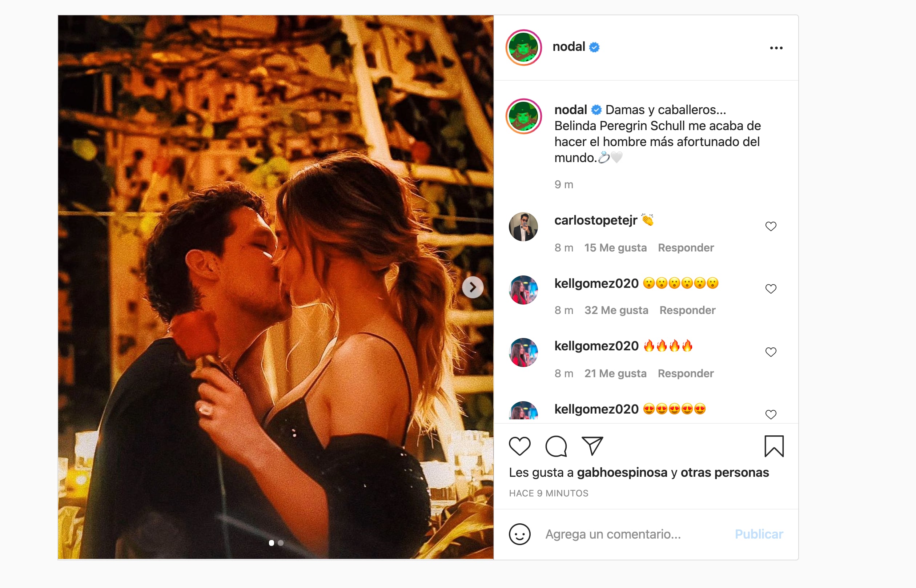Open the emoji picker smiley icon
The width and height of the screenshot is (916, 588).
pos(519,534)
